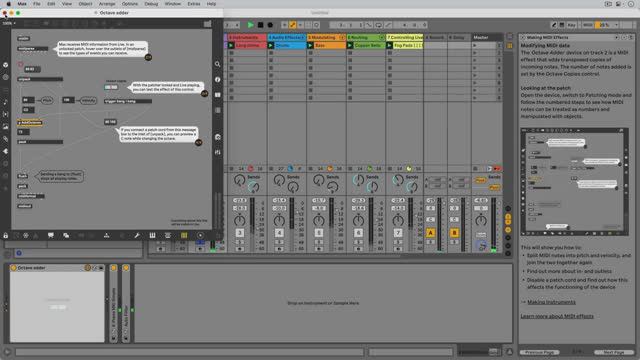Go to Next Page in help view
Screen dimensions: 640x360
(613, 352)
